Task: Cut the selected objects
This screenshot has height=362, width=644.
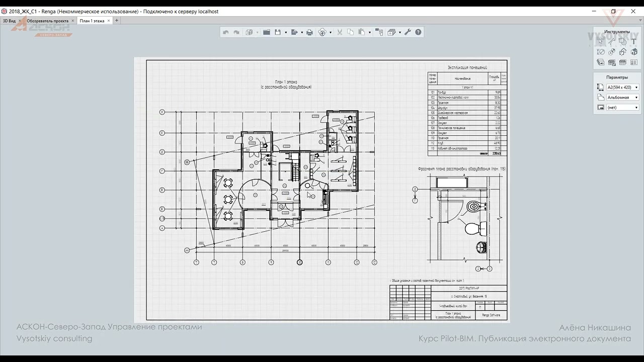Action: [x=340, y=32]
